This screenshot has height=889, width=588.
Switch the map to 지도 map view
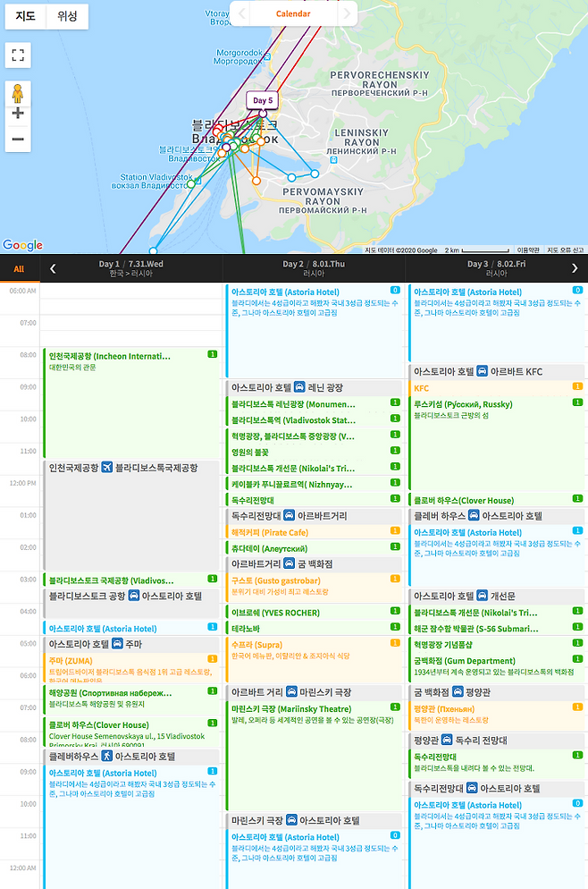pos(26,16)
